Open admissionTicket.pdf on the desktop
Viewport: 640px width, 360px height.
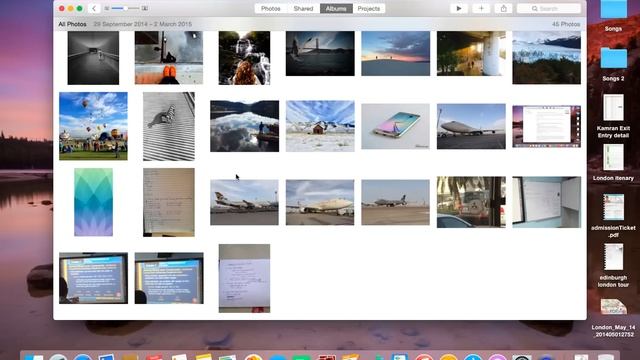[613, 216]
